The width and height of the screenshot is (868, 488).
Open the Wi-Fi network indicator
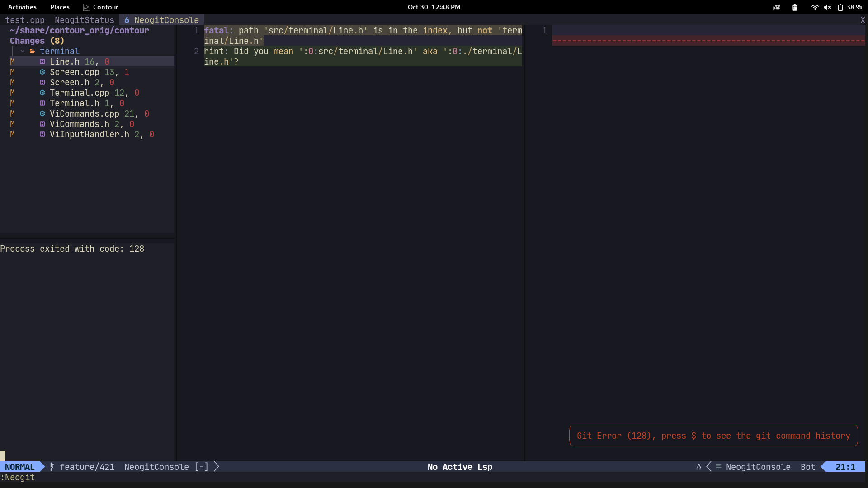815,7
